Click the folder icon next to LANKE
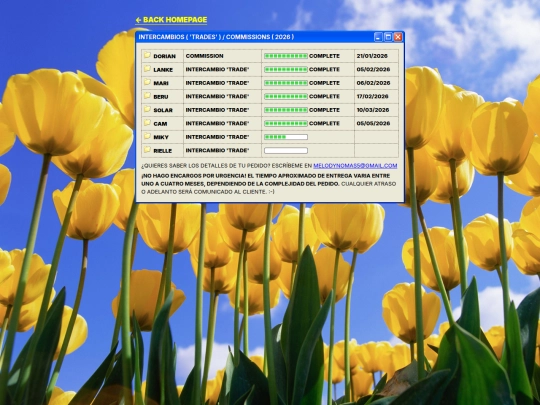This screenshot has width=540, height=405. 147,69
